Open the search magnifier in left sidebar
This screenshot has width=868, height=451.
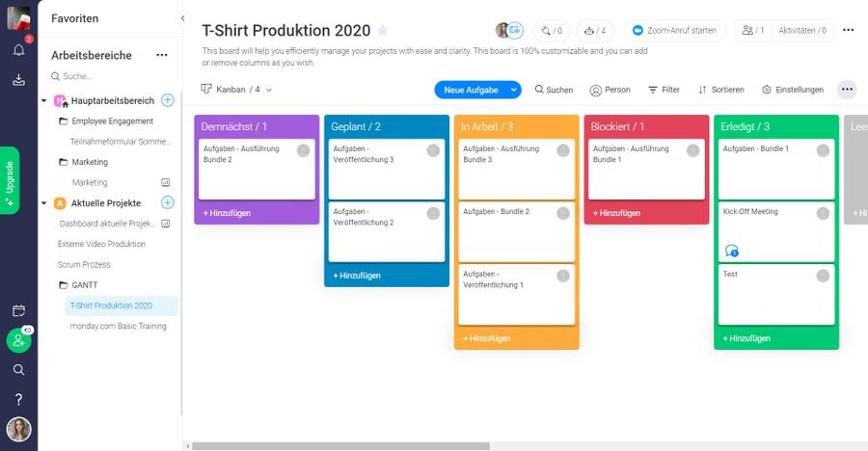[18, 369]
